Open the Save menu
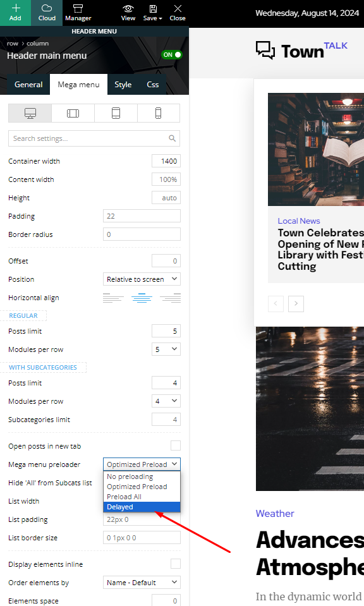Viewport: 364px width, 606px height. pos(153,13)
